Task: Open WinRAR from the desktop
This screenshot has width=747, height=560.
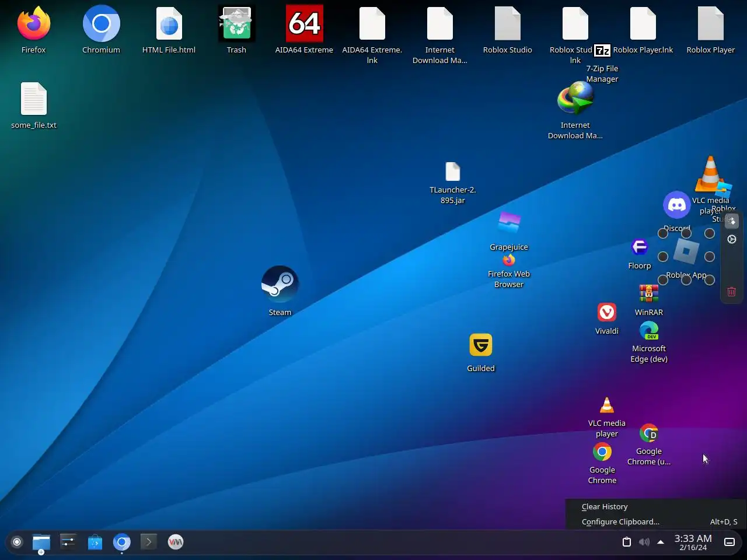Action: 649,294
